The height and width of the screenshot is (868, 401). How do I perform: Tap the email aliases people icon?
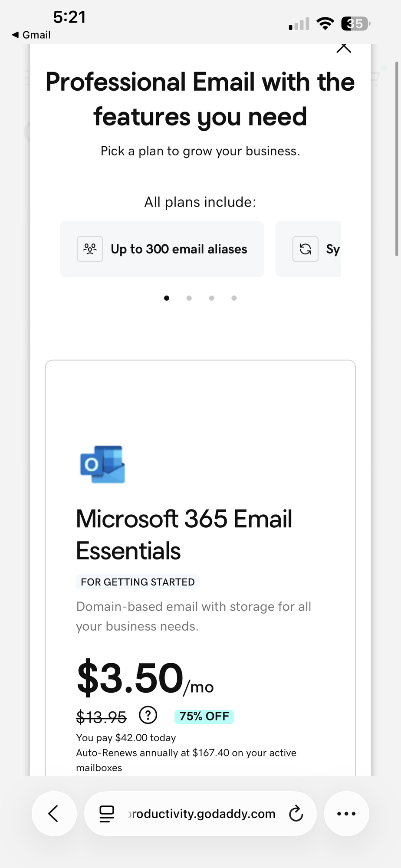pos(90,249)
